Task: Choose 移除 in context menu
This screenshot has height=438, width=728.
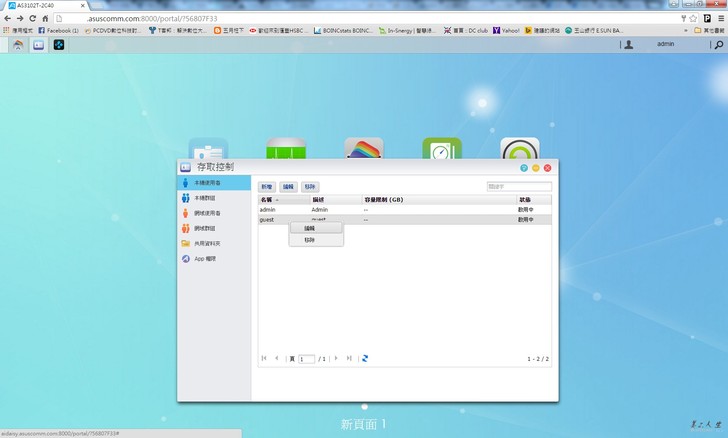Action: [x=316, y=240]
